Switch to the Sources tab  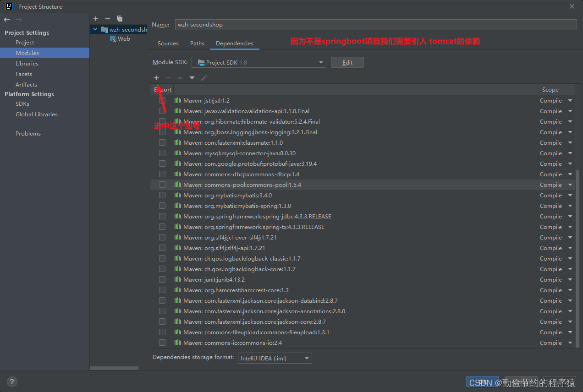pos(168,43)
